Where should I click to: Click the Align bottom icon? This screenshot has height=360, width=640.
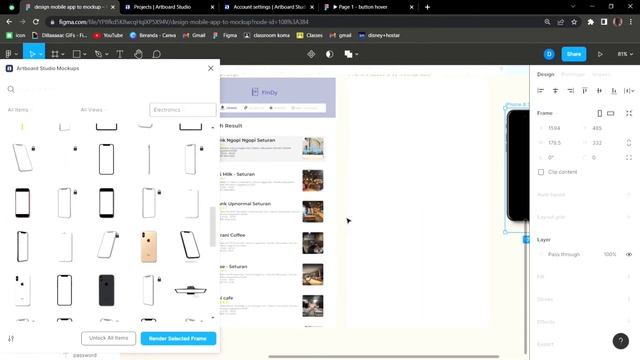(x=614, y=91)
